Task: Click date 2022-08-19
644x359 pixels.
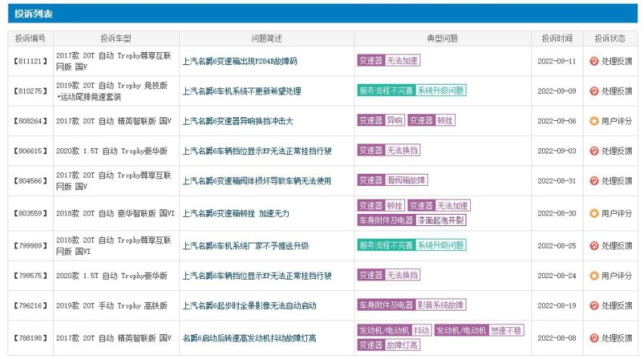Action: (557, 305)
